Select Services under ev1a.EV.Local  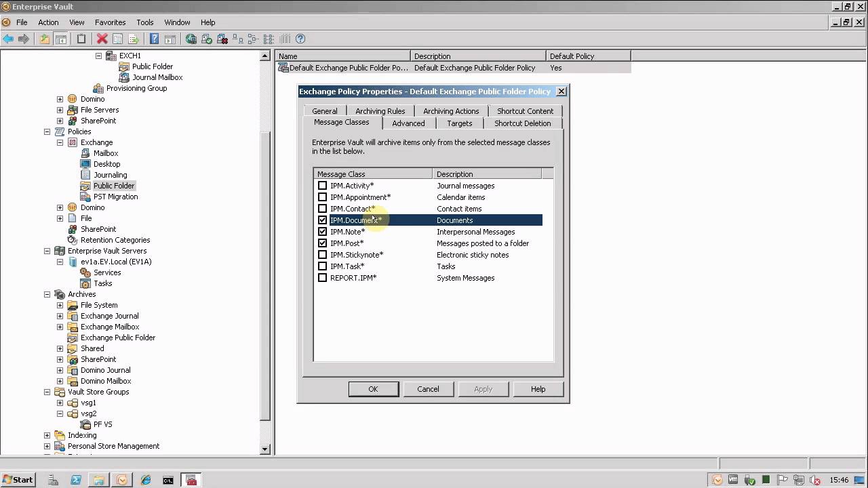[107, 272]
